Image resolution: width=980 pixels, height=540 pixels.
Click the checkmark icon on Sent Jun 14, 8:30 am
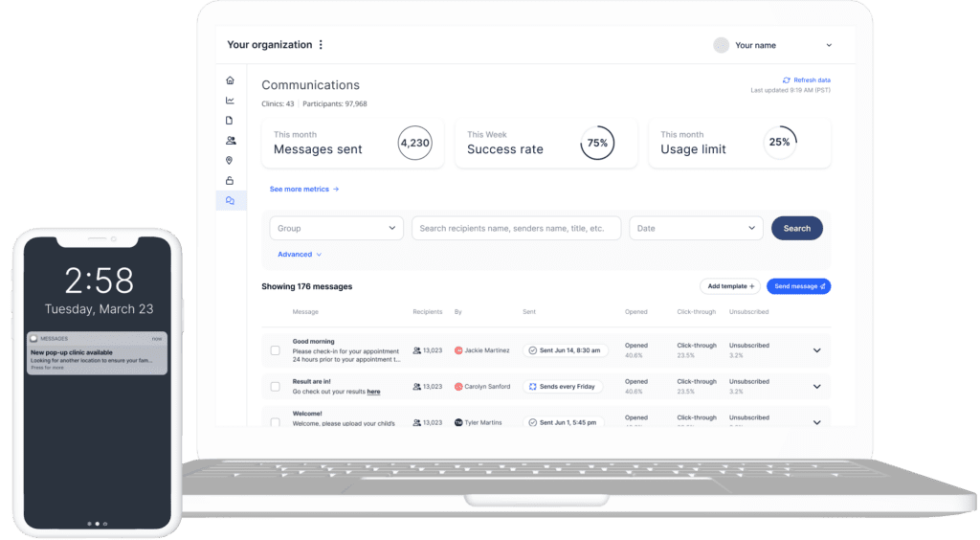pos(532,350)
